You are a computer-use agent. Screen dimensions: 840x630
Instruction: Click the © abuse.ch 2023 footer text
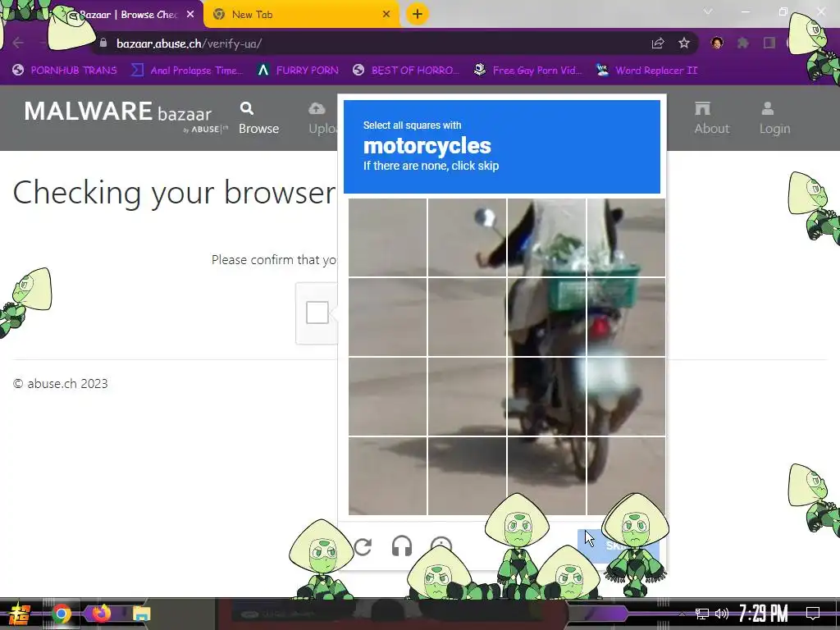pyautogui.click(x=61, y=384)
